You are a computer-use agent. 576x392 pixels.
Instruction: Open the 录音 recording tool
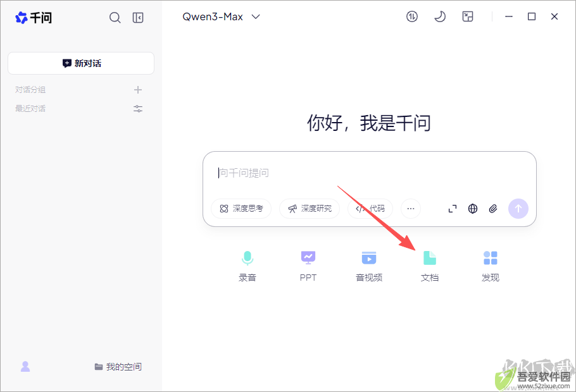point(247,266)
